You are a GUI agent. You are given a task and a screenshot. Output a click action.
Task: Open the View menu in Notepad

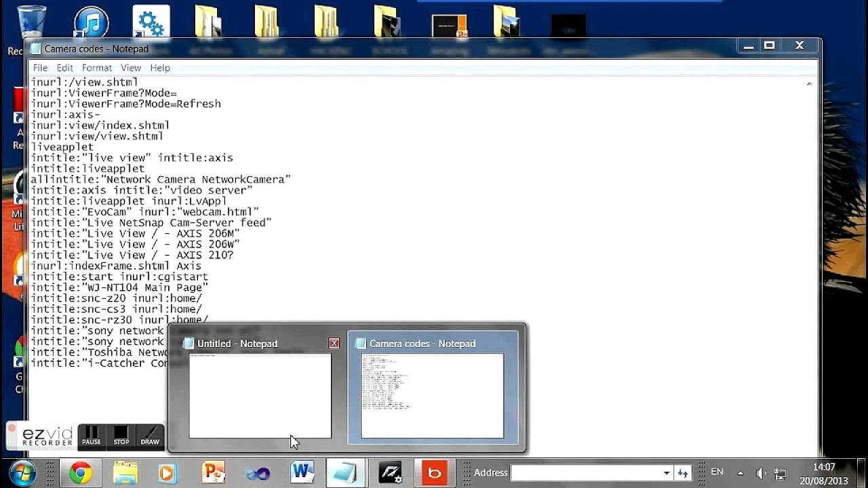click(x=131, y=68)
